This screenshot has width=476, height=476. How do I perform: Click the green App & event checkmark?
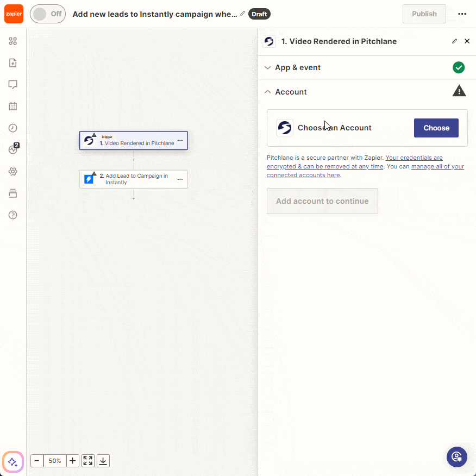(459, 67)
